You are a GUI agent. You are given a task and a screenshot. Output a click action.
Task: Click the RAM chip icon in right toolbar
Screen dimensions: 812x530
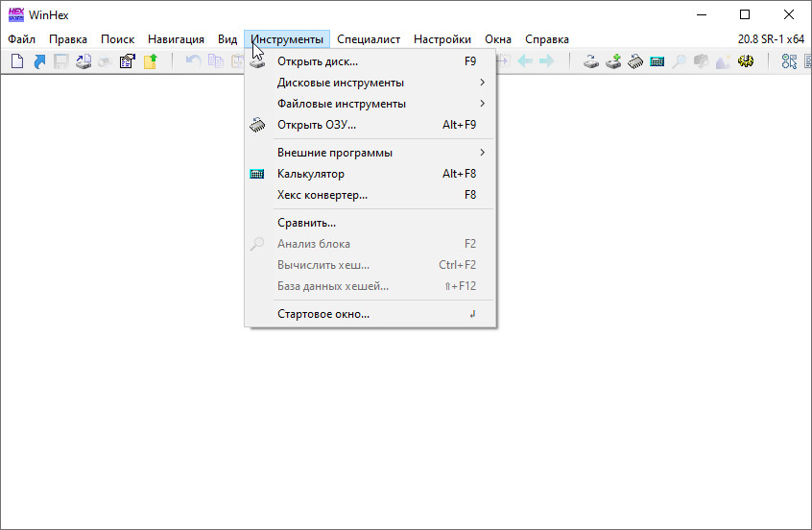[635, 61]
